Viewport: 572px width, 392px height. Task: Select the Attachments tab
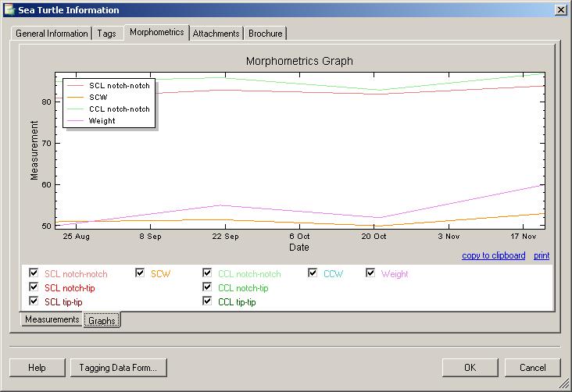coord(216,34)
